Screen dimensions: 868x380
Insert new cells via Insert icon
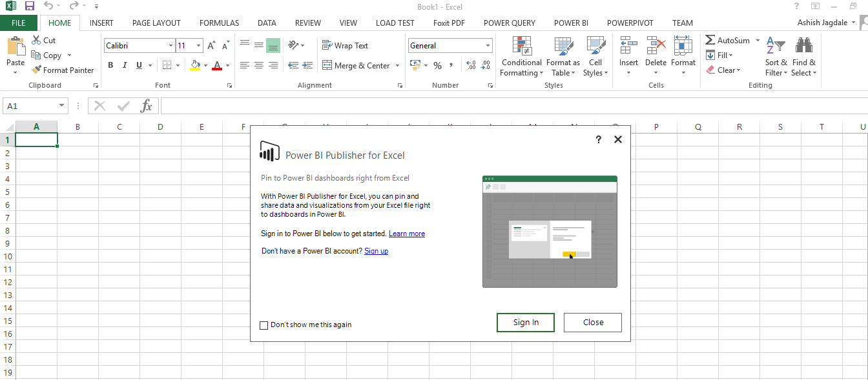[x=628, y=55]
